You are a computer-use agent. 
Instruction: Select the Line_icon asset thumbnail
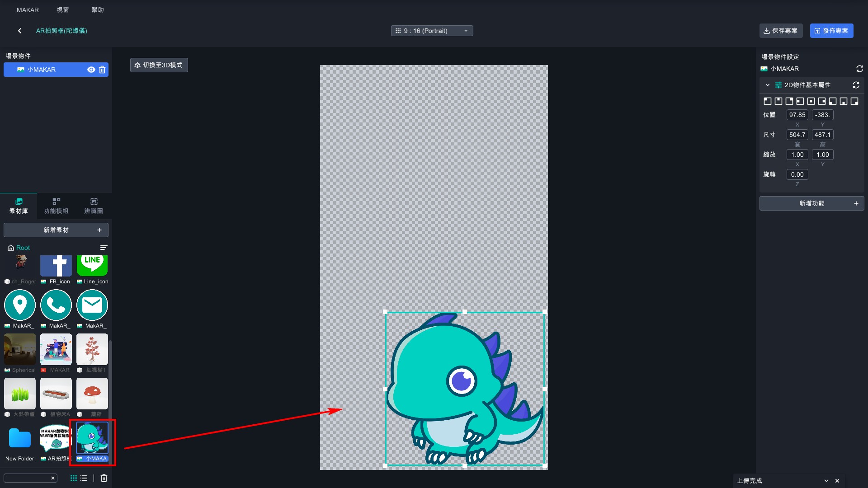(x=92, y=266)
